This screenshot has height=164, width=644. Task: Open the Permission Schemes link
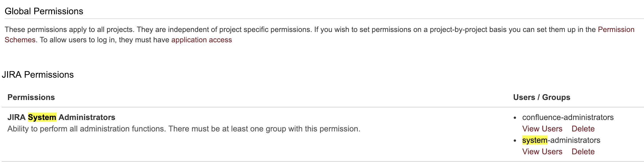[616, 30]
